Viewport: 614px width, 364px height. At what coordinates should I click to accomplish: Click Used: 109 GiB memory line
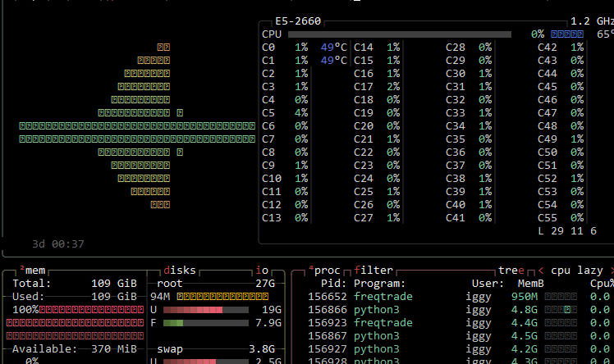pos(75,297)
